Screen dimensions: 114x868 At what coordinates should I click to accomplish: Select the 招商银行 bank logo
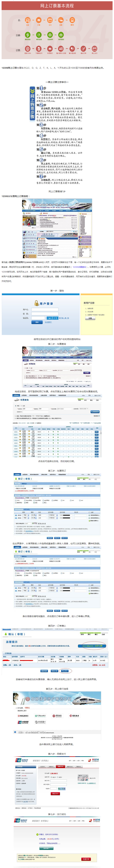[x=74, y=716]
